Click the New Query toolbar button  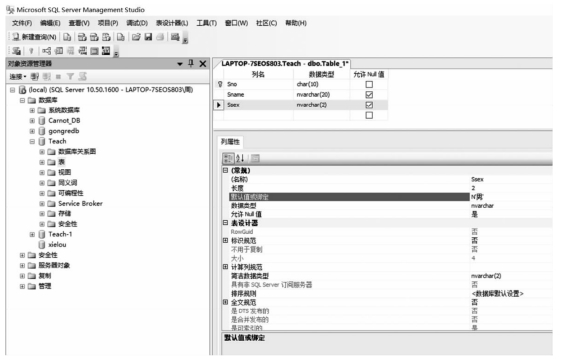point(34,37)
